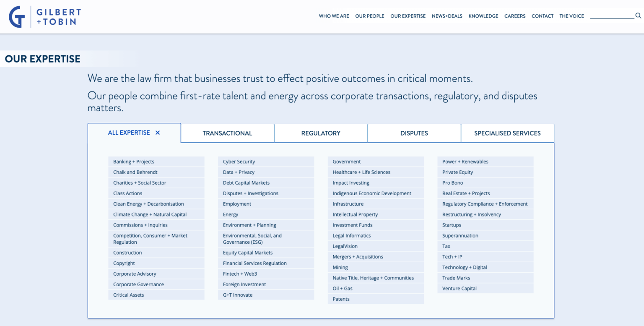Open the Cyber Security expertise page
The height and width of the screenshot is (326, 644).
click(239, 162)
